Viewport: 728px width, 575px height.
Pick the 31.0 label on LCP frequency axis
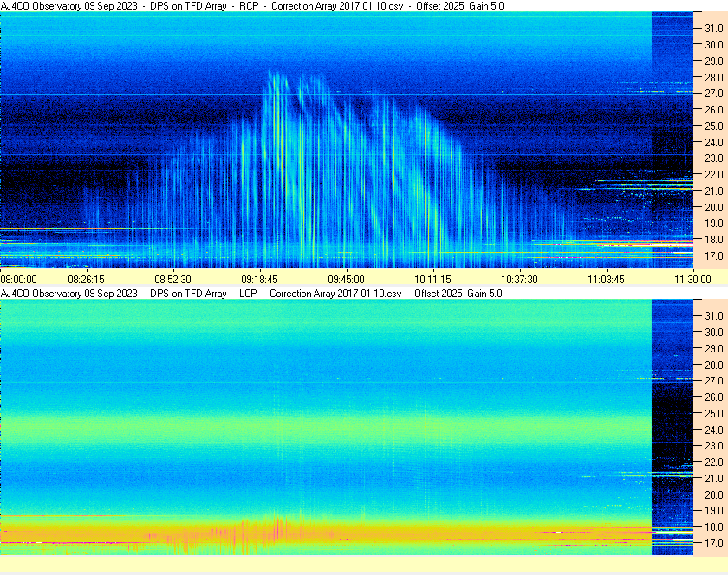[x=714, y=316]
